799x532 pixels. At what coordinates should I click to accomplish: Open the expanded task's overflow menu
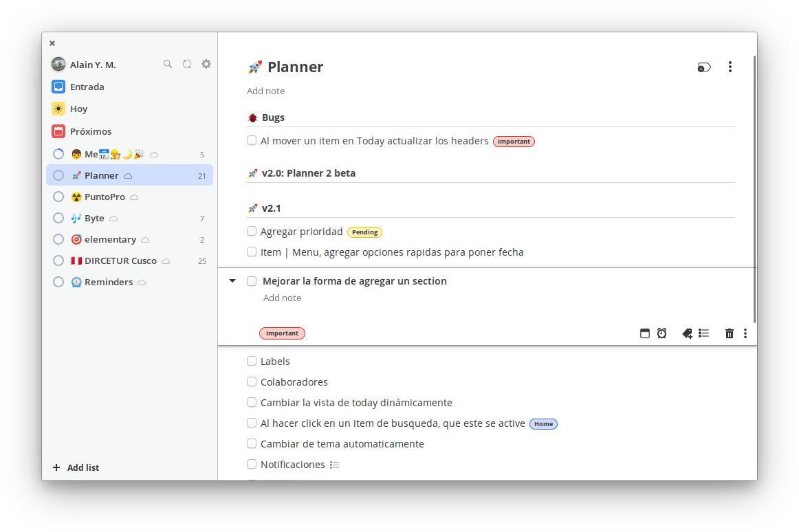coord(745,333)
